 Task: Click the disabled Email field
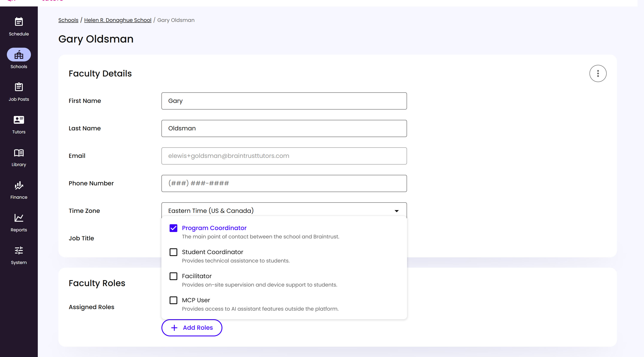[x=284, y=156]
